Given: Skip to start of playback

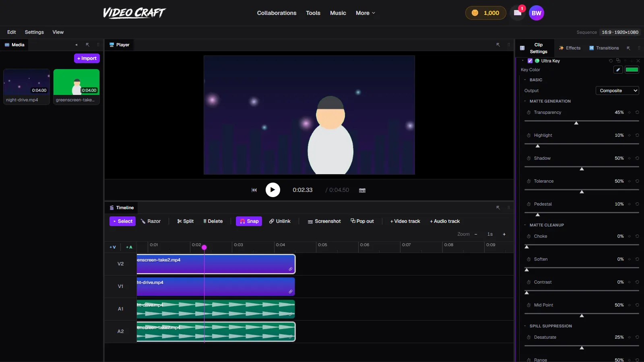Looking at the screenshot, I should click(254, 190).
